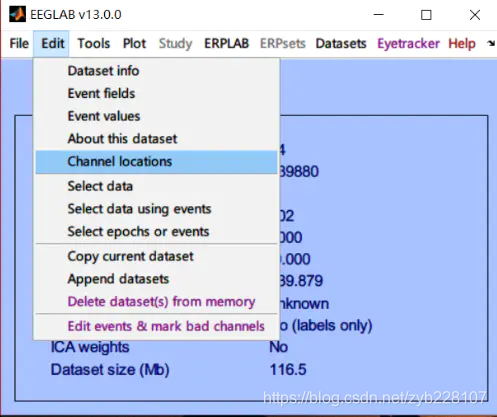Click the 39.879 value
Screen dimensions: 497x417
click(301, 281)
